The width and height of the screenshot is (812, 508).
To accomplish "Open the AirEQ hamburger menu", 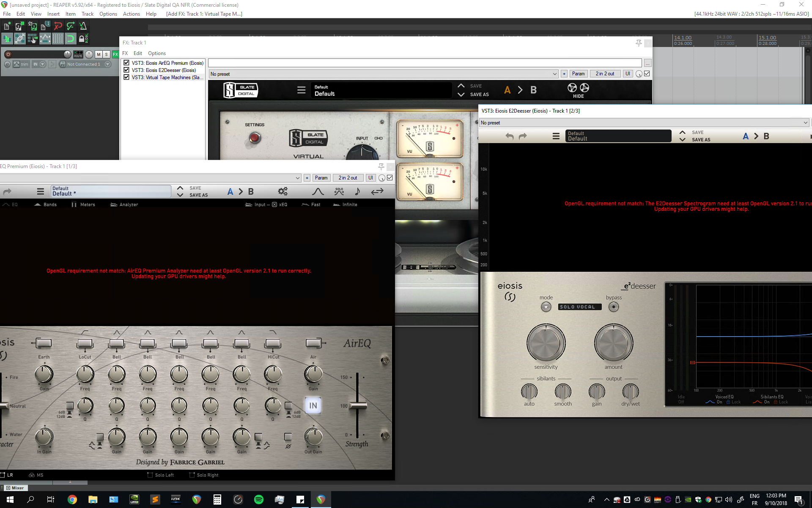I will click(41, 192).
